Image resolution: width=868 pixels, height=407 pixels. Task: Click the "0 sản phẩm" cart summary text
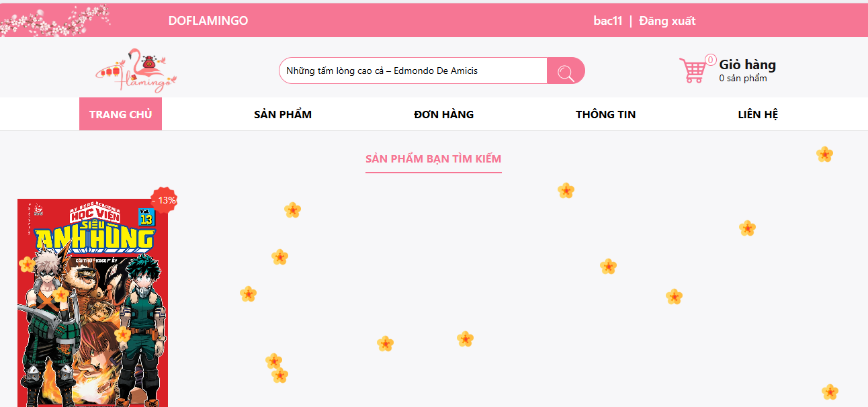(743, 79)
